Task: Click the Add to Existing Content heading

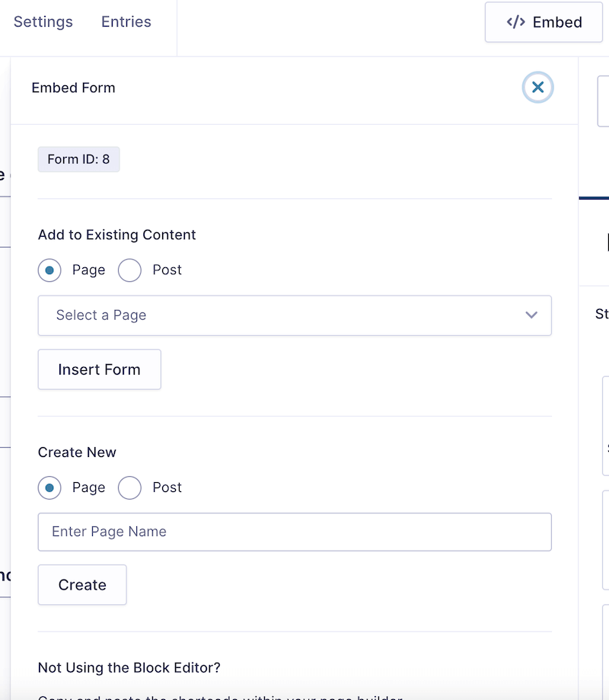Action: pos(117,235)
